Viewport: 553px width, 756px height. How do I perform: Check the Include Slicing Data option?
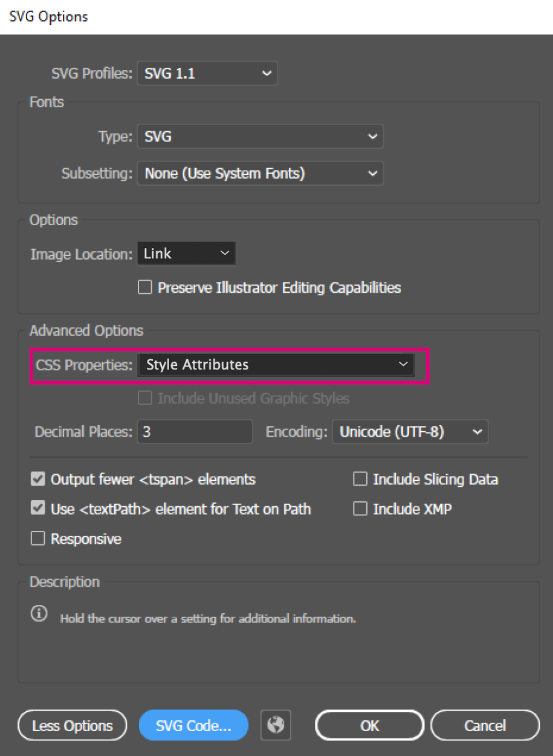(360, 480)
